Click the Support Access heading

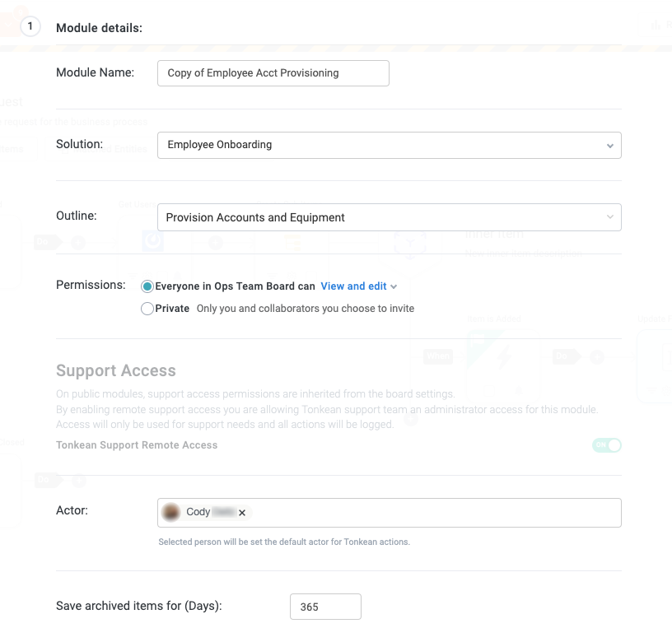pos(116,370)
